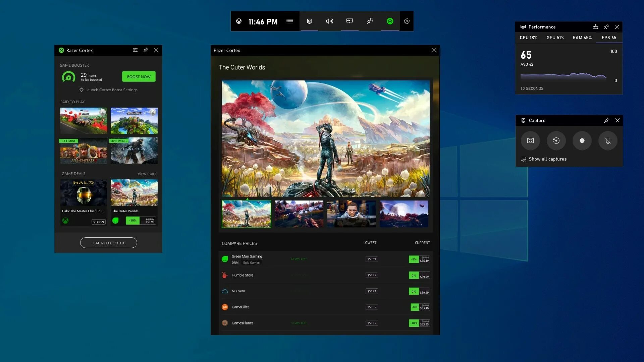Open the Xbox Social widget

click(370, 21)
